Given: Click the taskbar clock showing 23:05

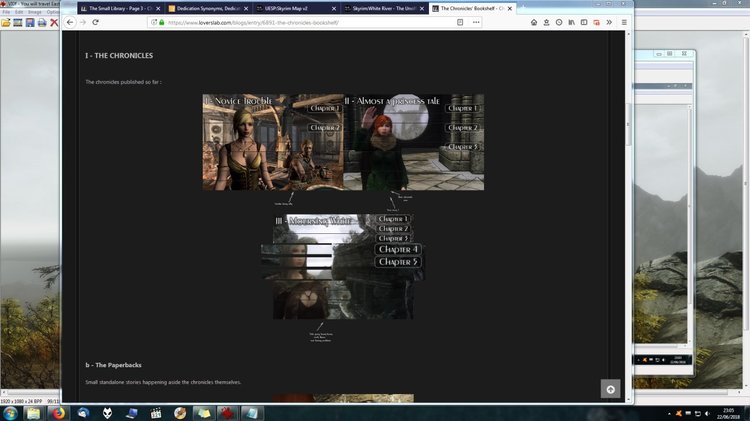Looking at the screenshot, I should tap(728, 413).
